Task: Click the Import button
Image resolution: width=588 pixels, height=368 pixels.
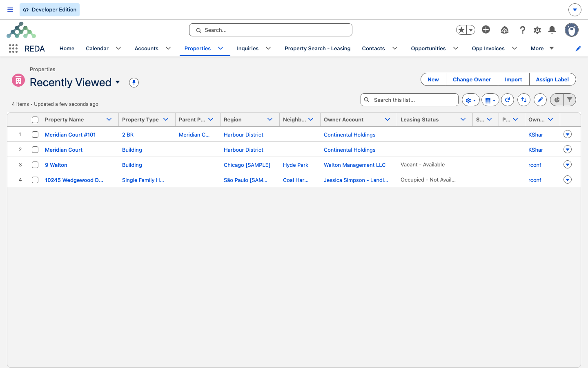Action: tap(513, 79)
